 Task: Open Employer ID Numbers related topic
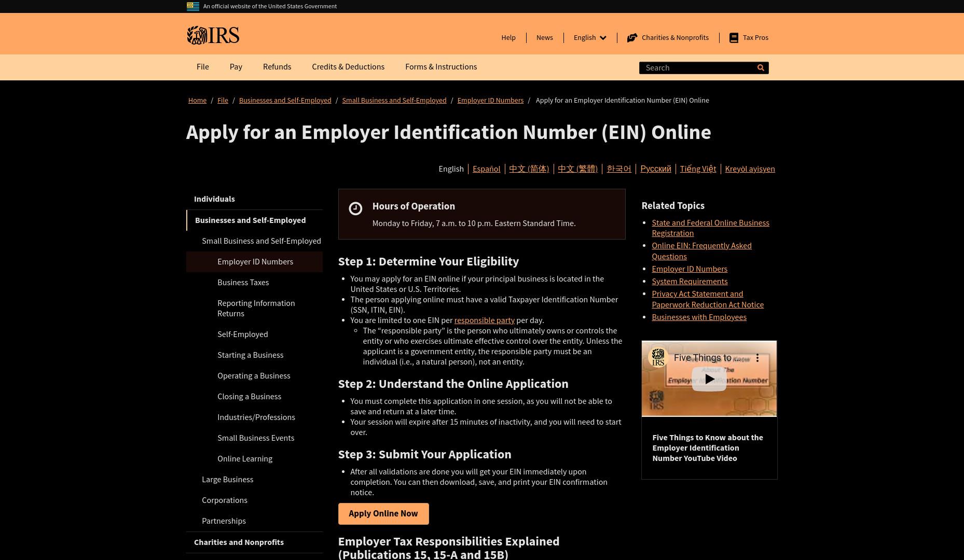click(690, 269)
